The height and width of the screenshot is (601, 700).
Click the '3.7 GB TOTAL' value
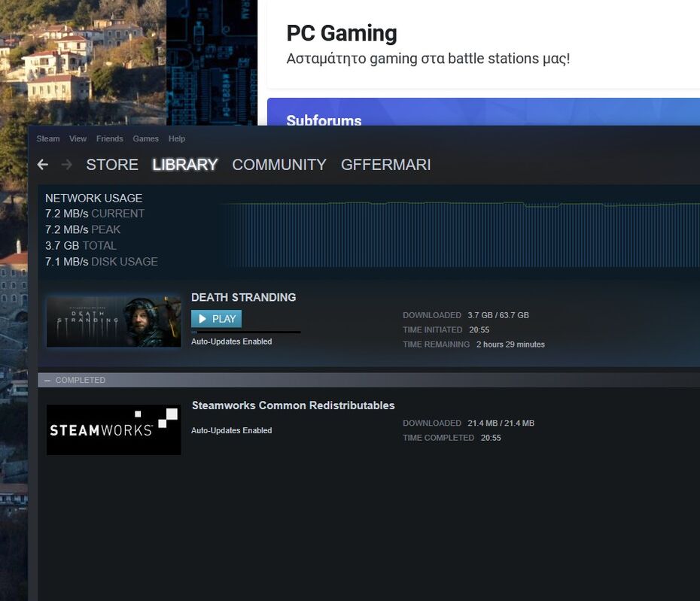pos(81,245)
